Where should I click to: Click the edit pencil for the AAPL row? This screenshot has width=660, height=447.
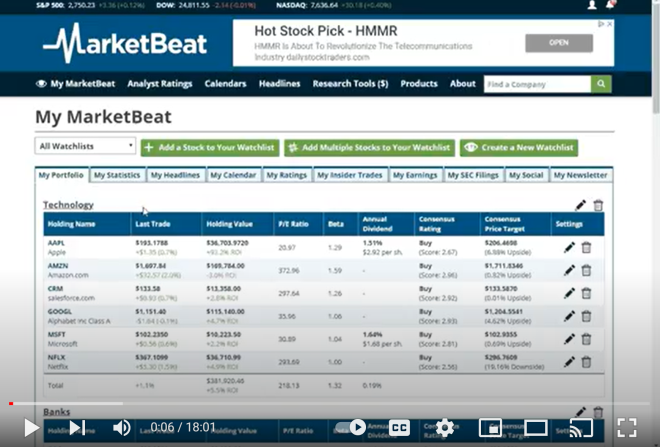(x=569, y=247)
